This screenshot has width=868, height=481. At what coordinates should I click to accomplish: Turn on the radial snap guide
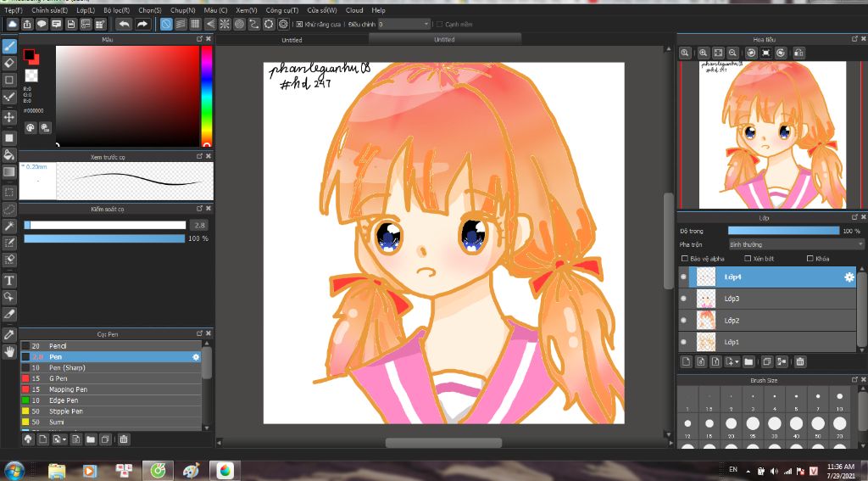(224, 24)
